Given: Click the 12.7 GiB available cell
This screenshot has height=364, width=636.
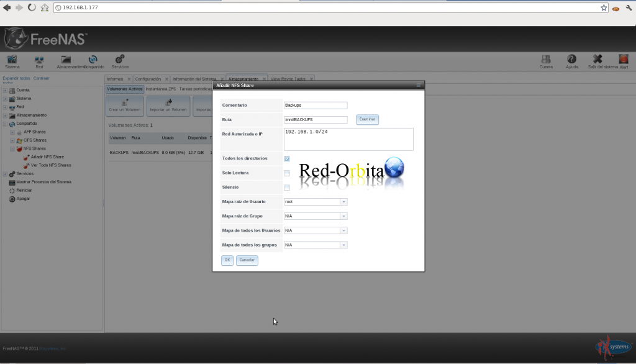Looking at the screenshot, I should pyautogui.click(x=196, y=153).
